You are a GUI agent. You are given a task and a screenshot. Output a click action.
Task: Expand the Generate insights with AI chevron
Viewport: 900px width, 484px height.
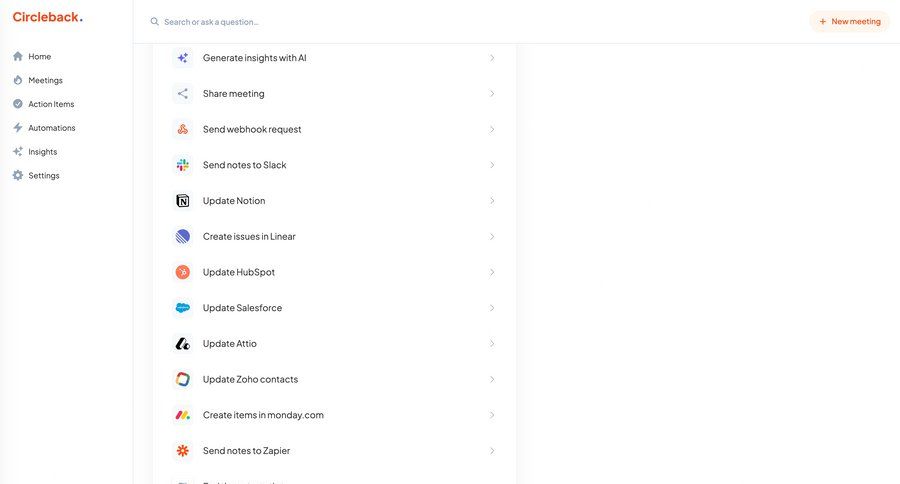tap(492, 58)
